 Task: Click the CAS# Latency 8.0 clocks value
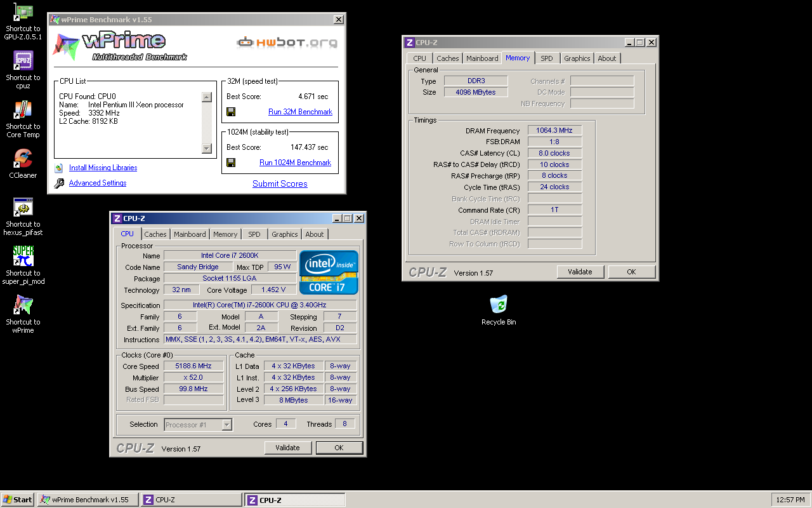(x=554, y=153)
